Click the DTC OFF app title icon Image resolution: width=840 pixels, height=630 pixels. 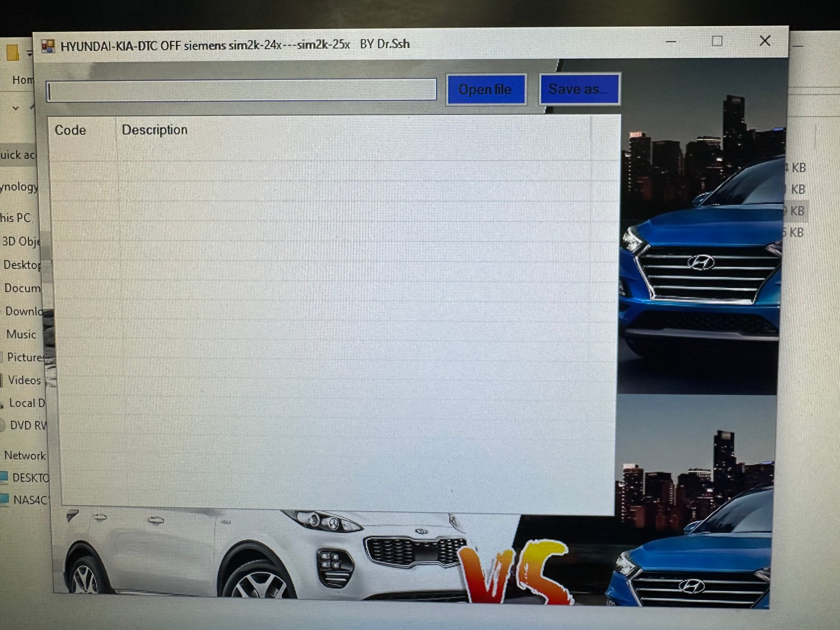49,46
